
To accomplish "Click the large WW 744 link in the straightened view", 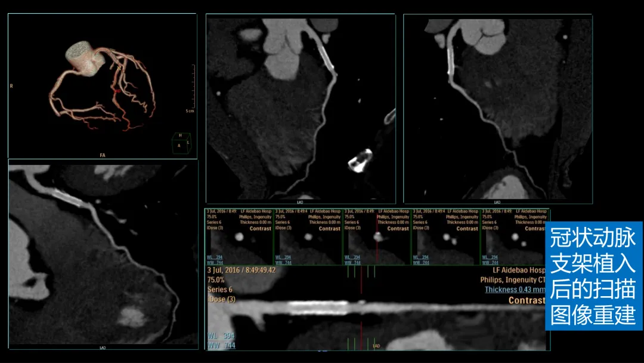I will tap(221, 345).
